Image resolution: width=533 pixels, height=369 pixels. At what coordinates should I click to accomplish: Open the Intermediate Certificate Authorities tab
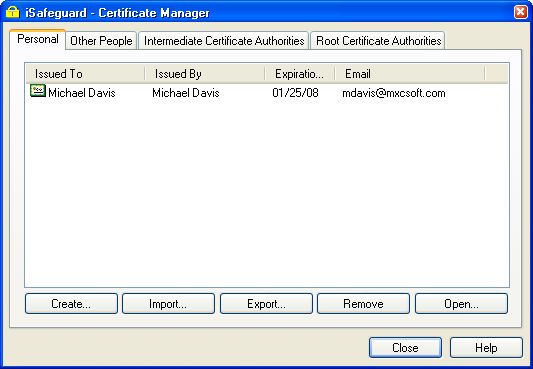tap(224, 41)
